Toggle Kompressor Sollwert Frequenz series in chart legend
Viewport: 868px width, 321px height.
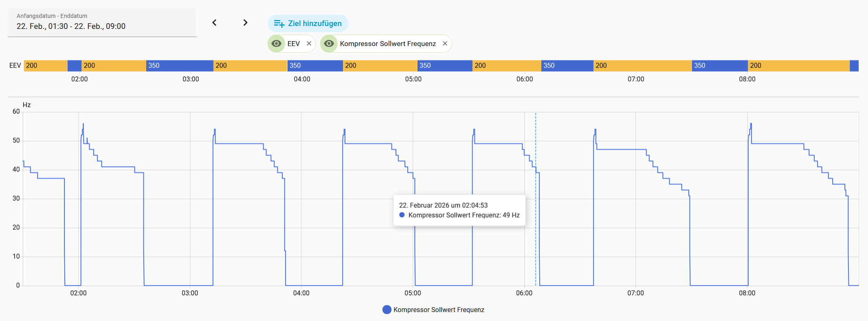pos(438,310)
